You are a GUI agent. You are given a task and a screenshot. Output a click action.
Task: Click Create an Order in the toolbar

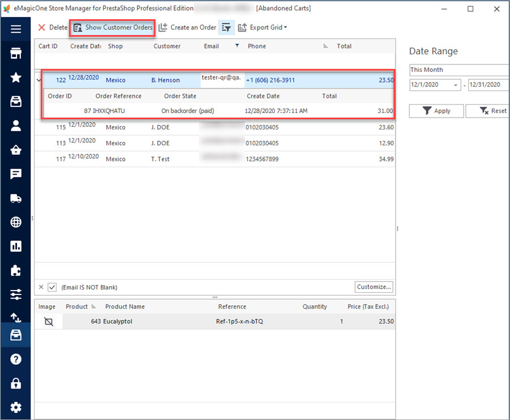tap(187, 28)
